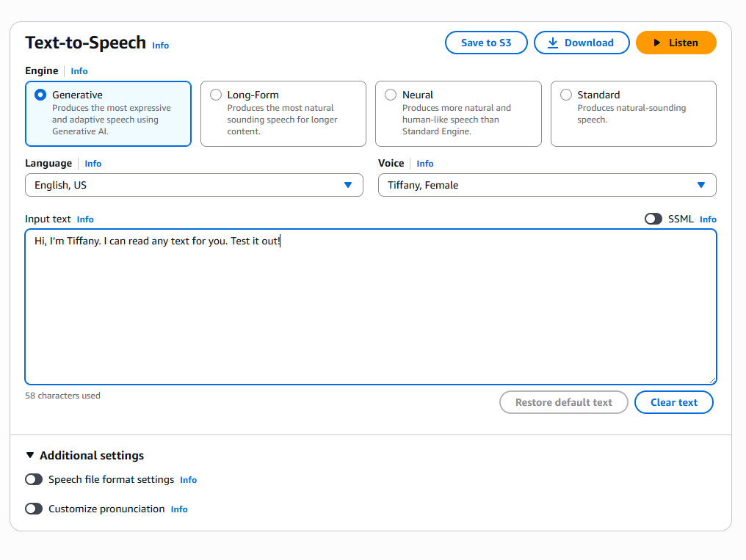746x560 pixels.
Task: Click the Language dropdown arrow icon
Action: [x=348, y=185]
